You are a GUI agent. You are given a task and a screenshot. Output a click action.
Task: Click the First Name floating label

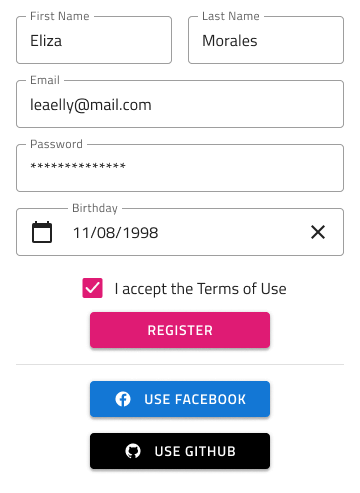[x=60, y=16]
